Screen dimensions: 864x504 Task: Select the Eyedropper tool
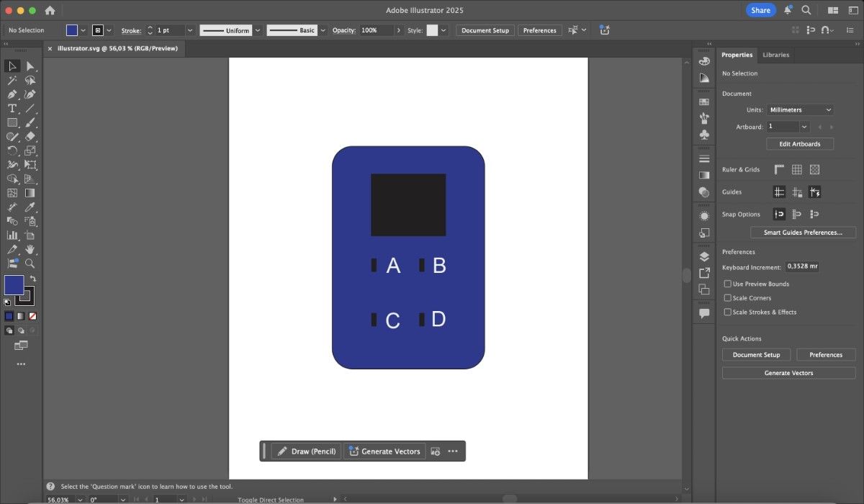(30, 207)
